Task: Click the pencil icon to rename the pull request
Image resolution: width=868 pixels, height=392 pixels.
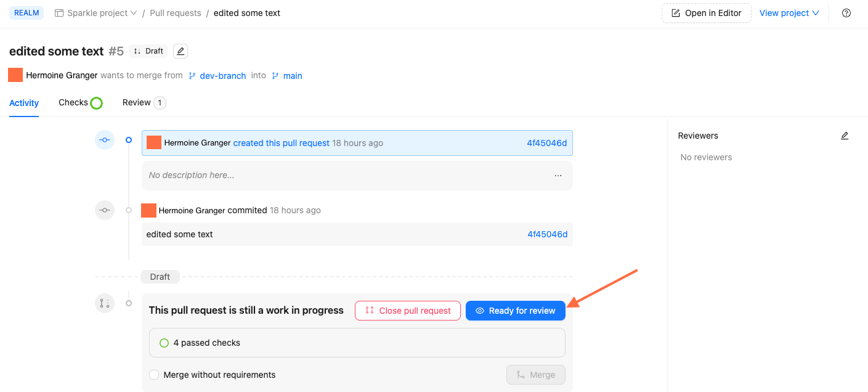Action: point(180,51)
